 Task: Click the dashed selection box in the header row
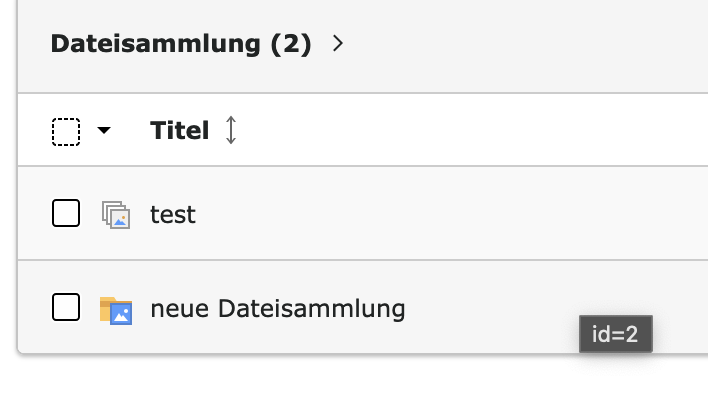coord(66,132)
